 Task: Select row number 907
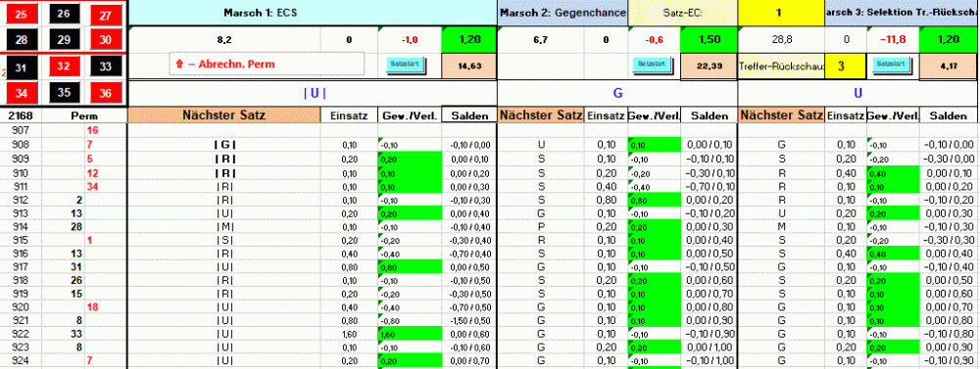pos(20,130)
